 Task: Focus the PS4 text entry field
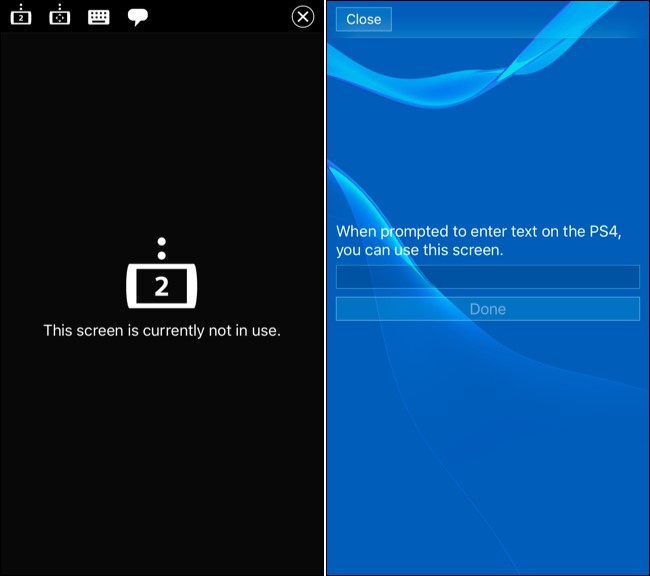point(488,277)
